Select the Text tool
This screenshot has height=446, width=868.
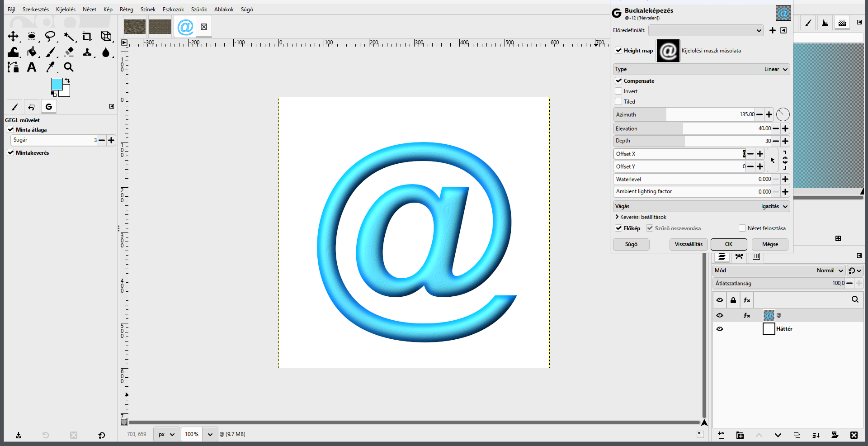coord(32,67)
